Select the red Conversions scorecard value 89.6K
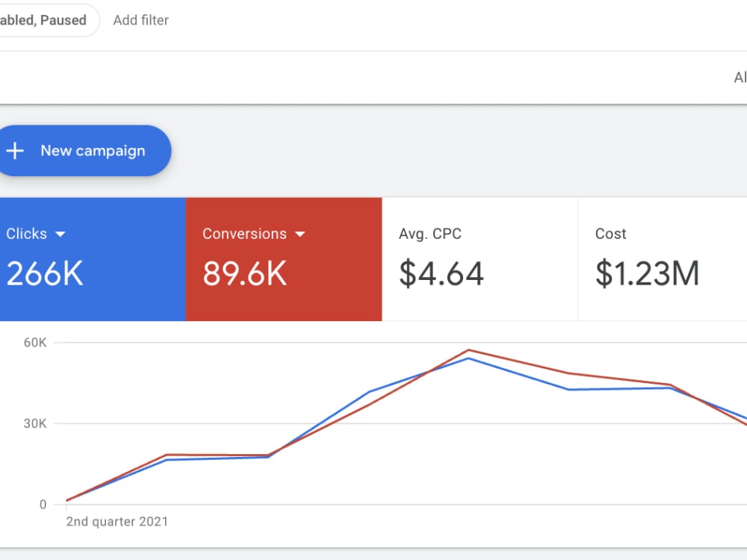 [x=245, y=273]
